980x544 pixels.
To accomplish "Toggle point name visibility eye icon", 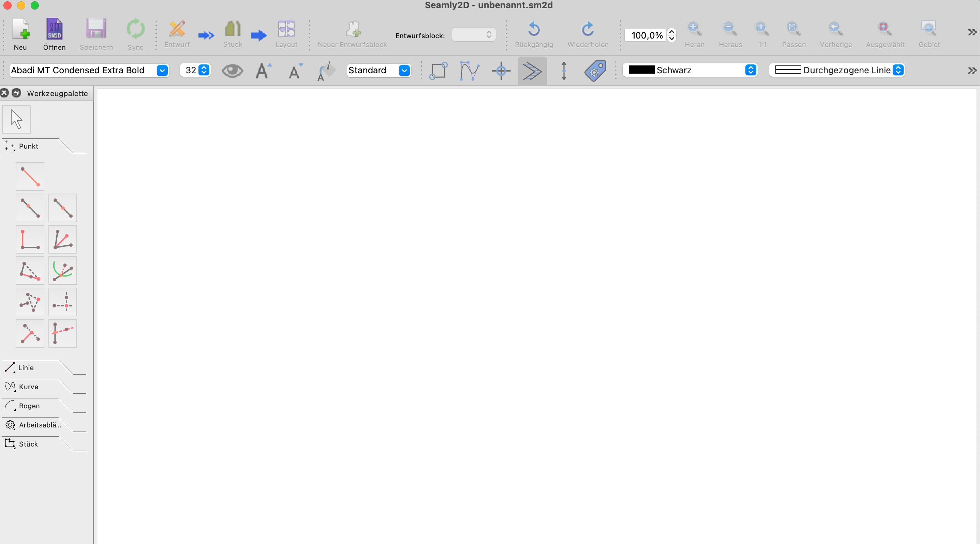I will click(x=232, y=71).
